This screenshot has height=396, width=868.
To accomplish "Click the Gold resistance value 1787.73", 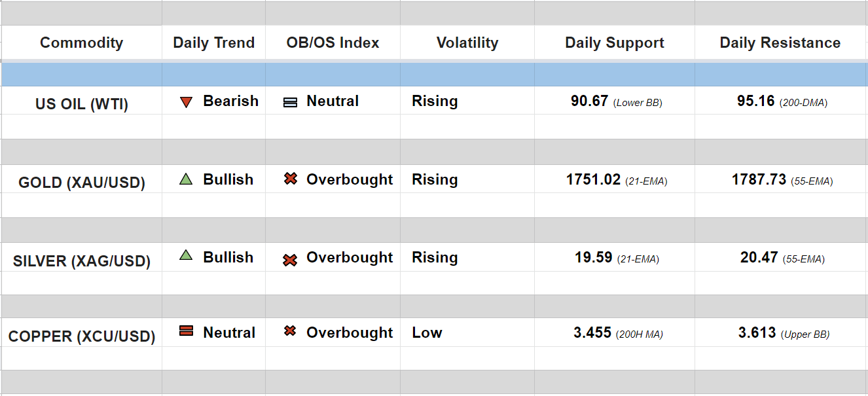I will 759,179.
